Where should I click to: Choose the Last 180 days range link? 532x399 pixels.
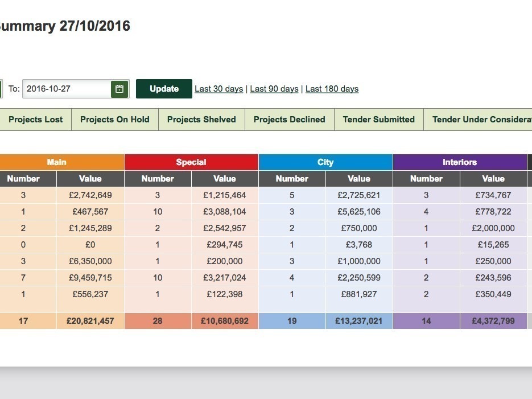(332, 89)
